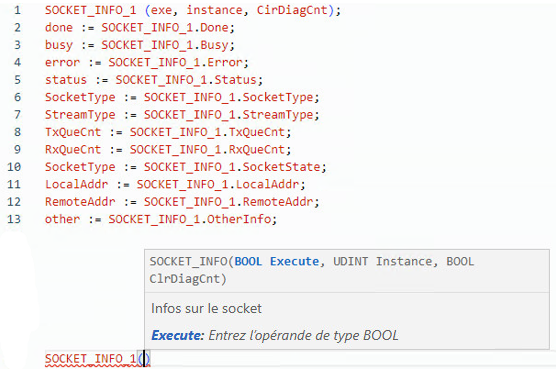Screen dimensions: 556x370
Task: Click 'SOCKET_INFO_1.Status' expression
Action: click(x=186, y=80)
